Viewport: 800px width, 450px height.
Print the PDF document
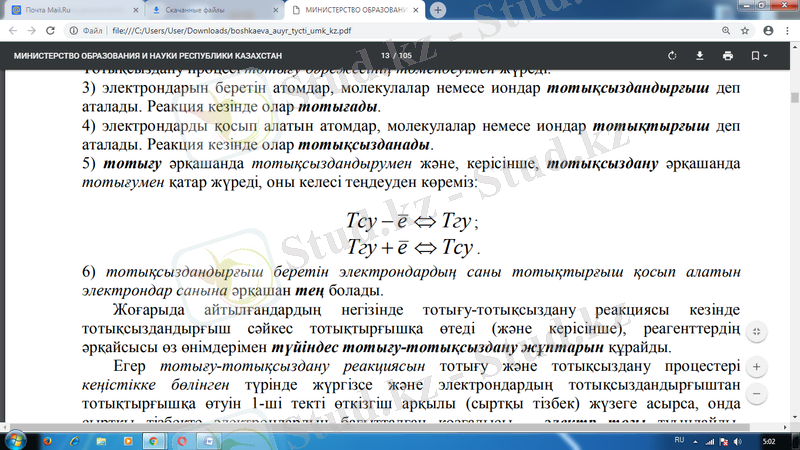(728, 56)
